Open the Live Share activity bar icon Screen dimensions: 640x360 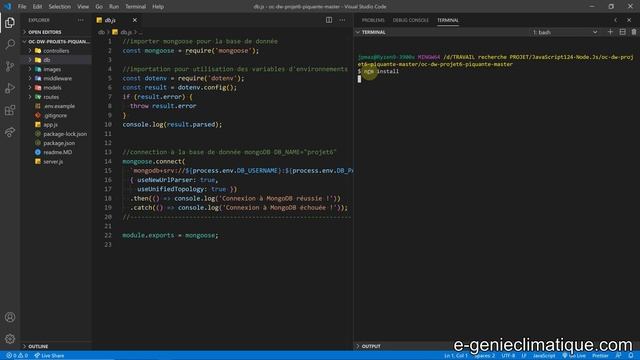tap(10, 132)
